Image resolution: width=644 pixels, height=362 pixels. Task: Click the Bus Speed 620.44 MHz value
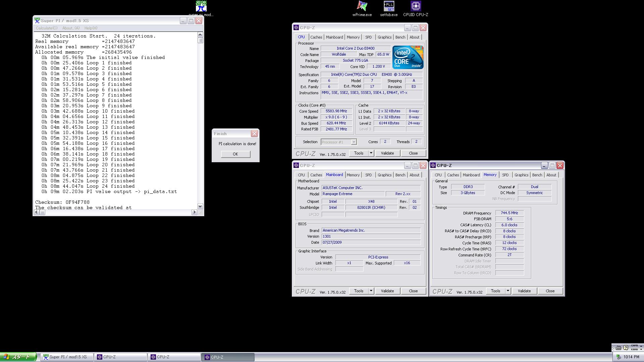336,123
